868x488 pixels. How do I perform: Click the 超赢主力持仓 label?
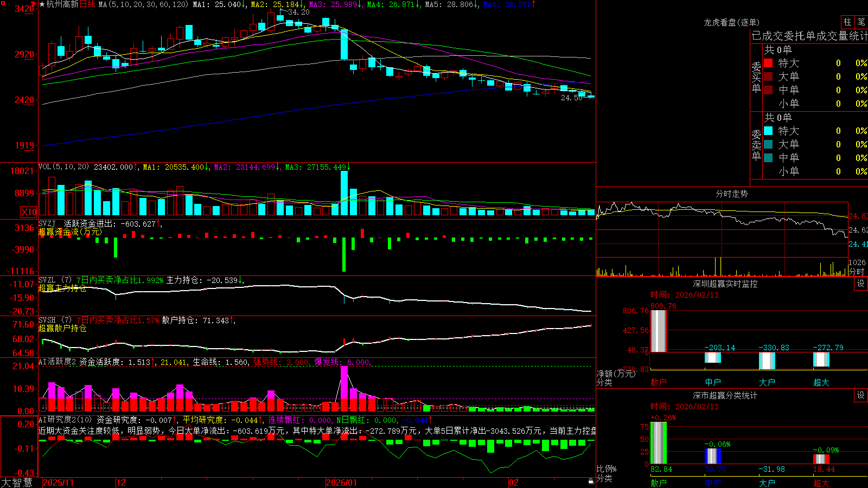[x=62, y=288]
